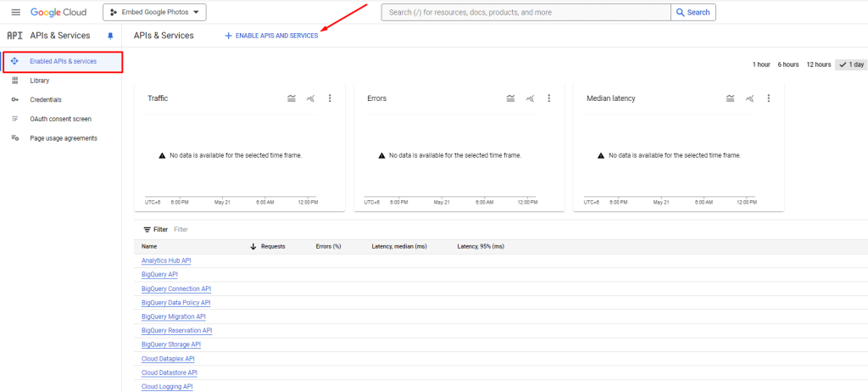Focus the resource search field
This screenshot has height=392, width=868.
526,12
